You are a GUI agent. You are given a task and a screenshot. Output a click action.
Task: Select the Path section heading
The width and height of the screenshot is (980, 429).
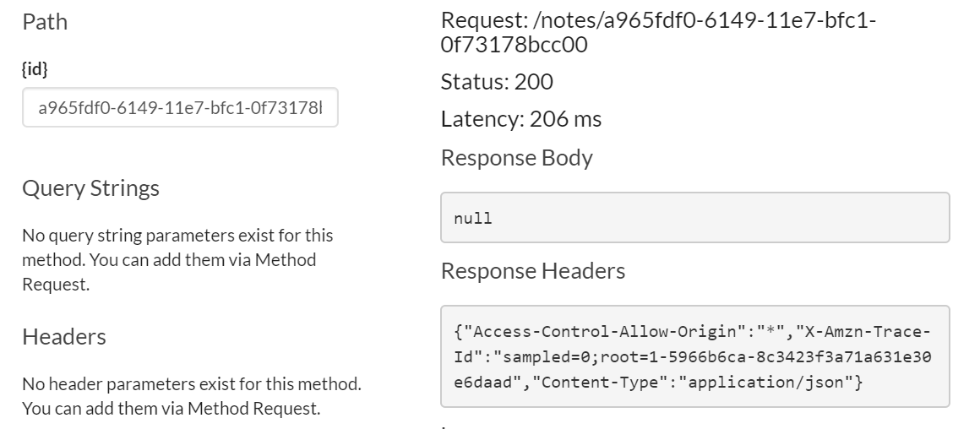(x=45, y=22)
